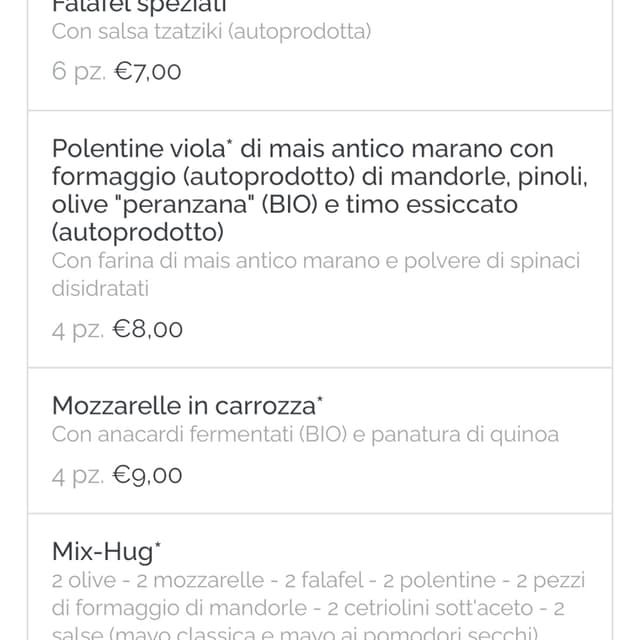Open the Falafel speziati menu item
The width and height of the screenshot is (640, 640).
tap(320, 55)
